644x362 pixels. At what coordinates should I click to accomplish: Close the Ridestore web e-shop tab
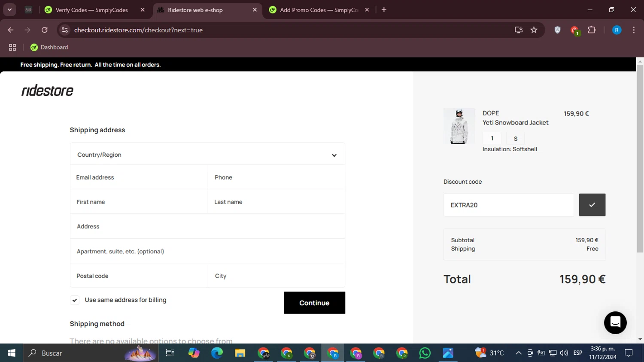[x=255, y=10]
